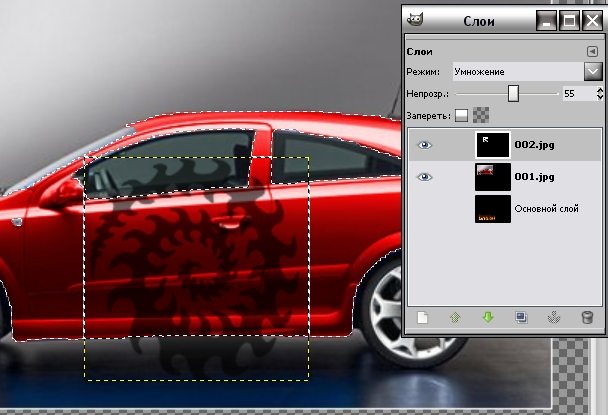
Task: Click the GIMP icon in the title bar
Action: (x=417, y=20)
